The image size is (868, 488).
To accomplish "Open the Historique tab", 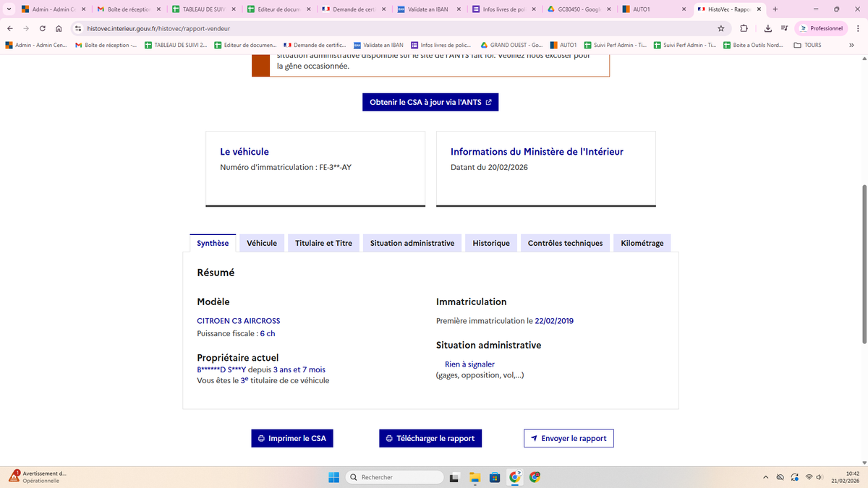I will [491, 243].
